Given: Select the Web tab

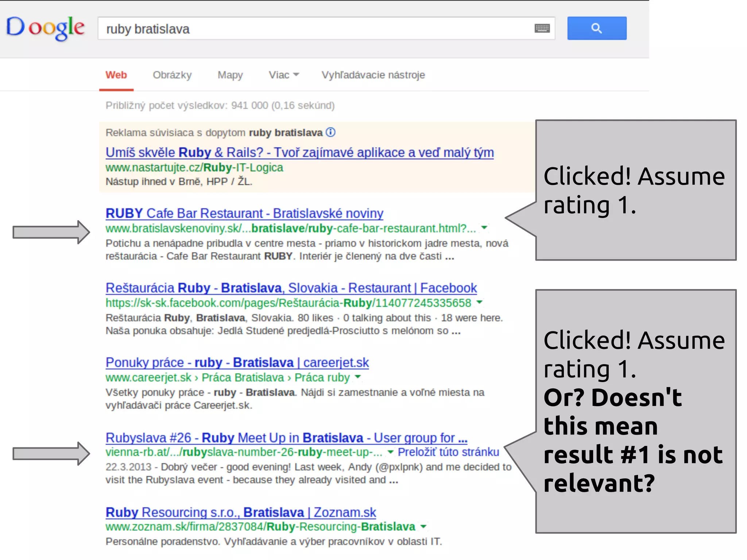Looking at the screenshot, I should 116,75.
